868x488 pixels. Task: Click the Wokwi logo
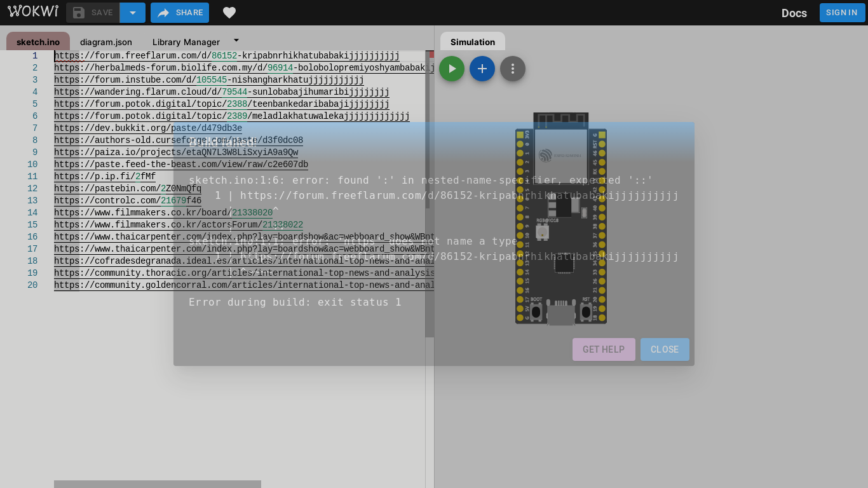pyautogui.click(x=33, y=11)
